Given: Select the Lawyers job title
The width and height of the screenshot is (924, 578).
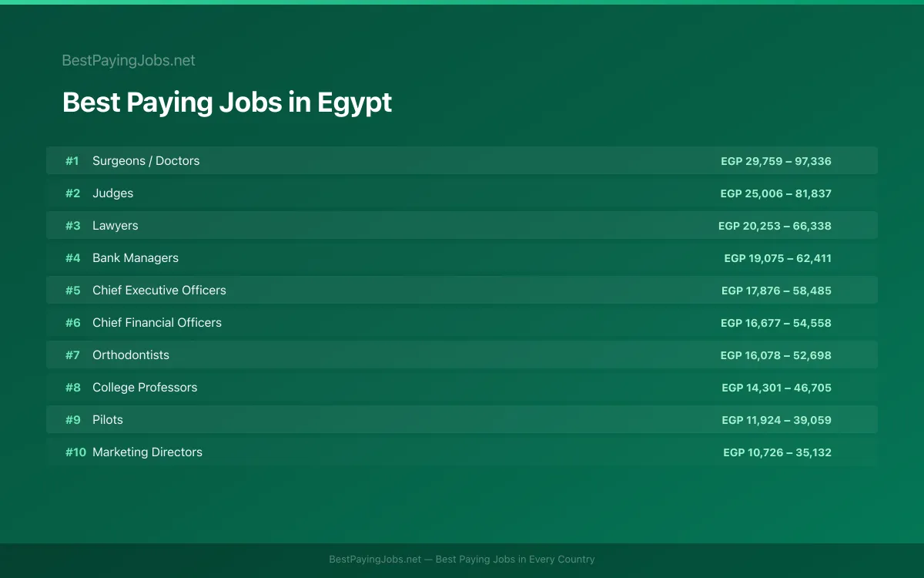Looking at the screenshot, I should (x=115, y=226).
